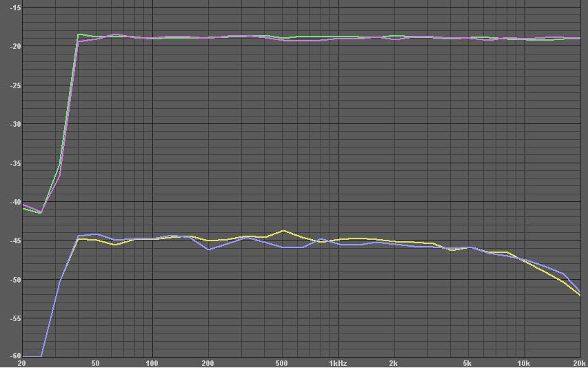
Task: Click the 10k frequency label
Action: coord(523,363)
